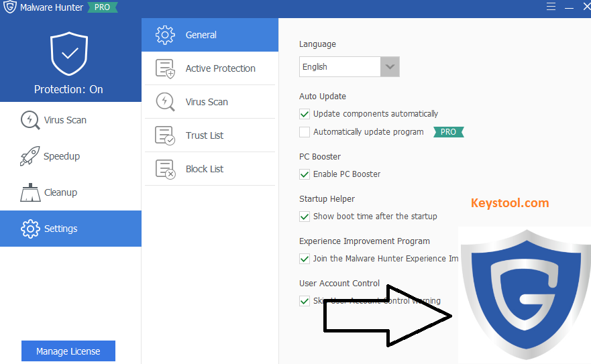Click the Speedup rocket icon
Image resolution: width=591 pixels, height=364 pixels.
coord(30,156)
